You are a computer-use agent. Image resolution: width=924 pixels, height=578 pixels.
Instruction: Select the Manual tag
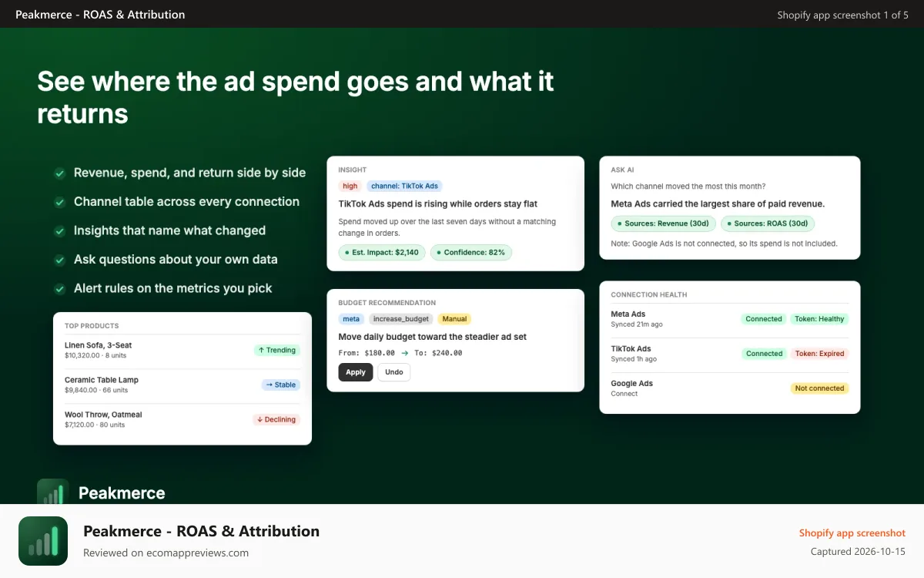click(x=454, y=318)
